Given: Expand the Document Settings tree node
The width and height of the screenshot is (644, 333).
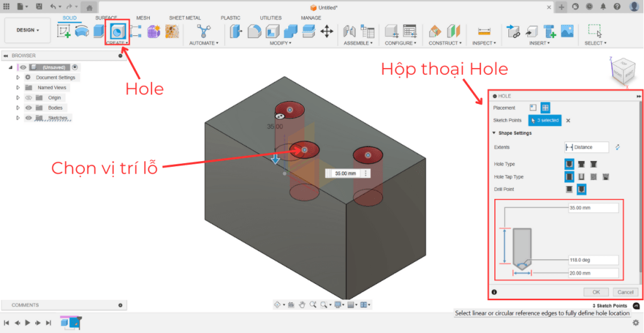Looking at the screenshot, I should click(x=18, y=77).
